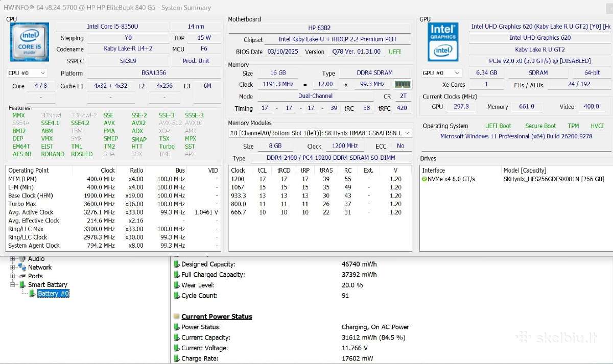The height and width of the screenshot is (364, 613).
Task: Click the 6.34 GB GPU memory field
Action: pos(486,73)
